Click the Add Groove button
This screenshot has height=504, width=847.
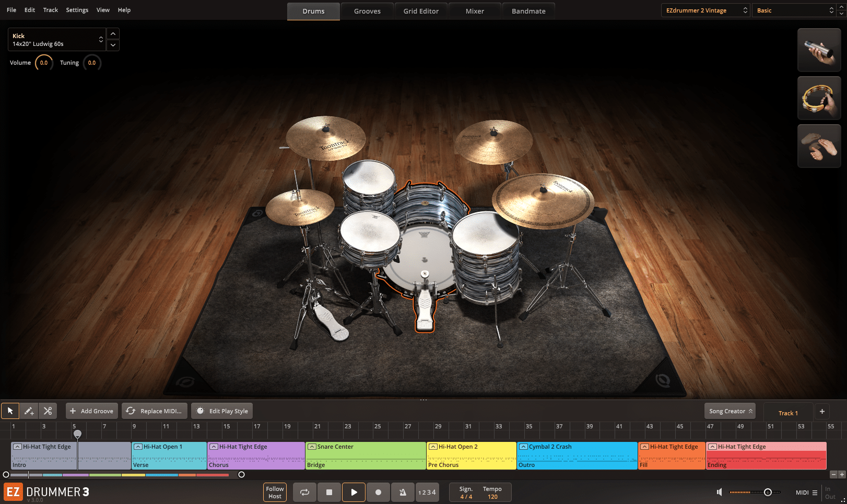pyautogui.click(x=91, y=411)
